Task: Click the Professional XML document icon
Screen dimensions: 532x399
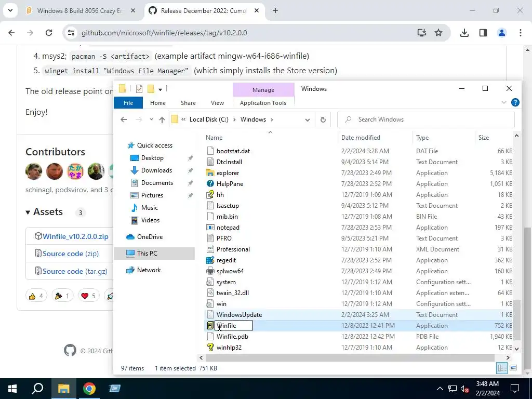Action: point(210,249)
